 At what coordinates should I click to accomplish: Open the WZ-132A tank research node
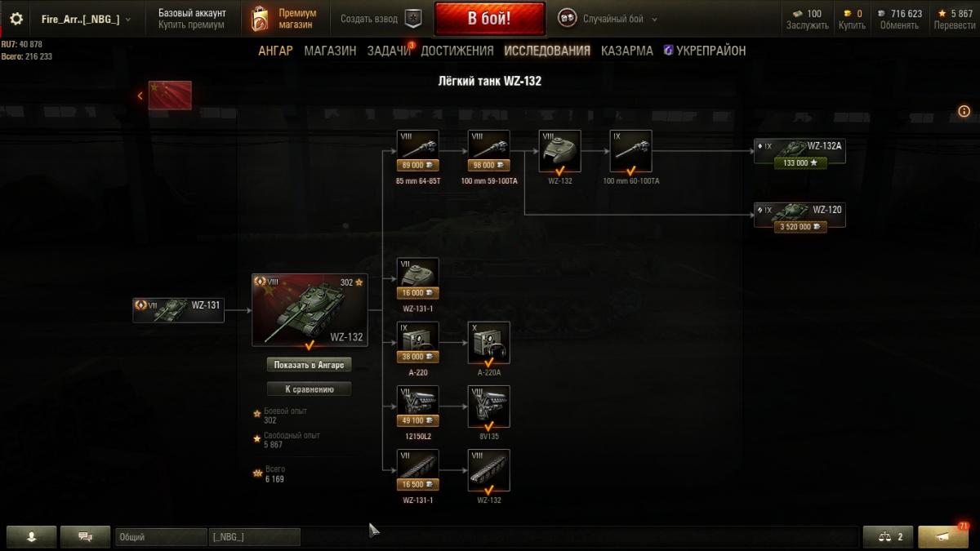coord(800,152)
